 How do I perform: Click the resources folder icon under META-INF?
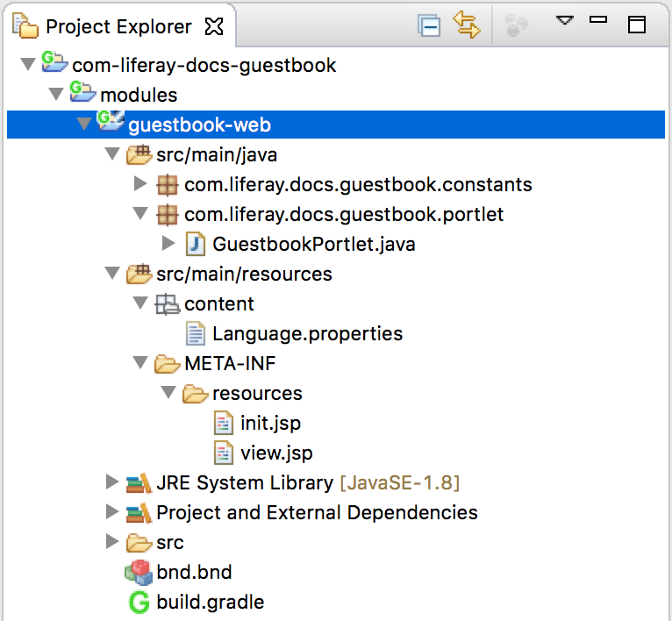tap(195, 394)
